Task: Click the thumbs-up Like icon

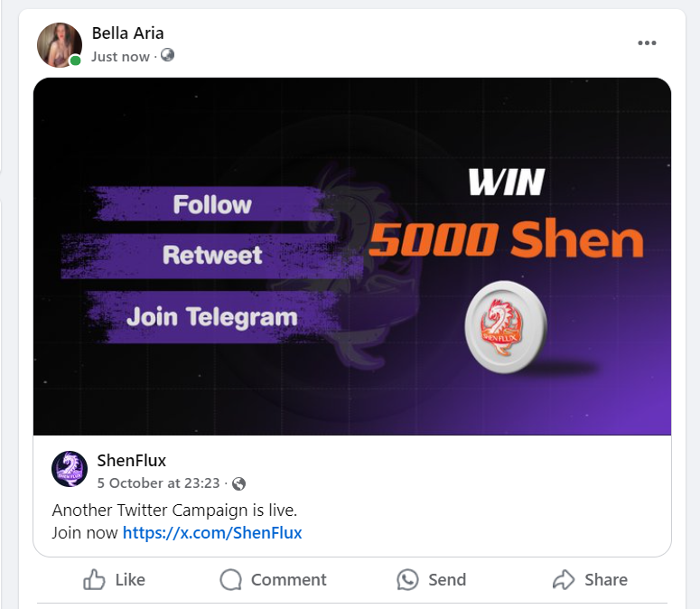Action: pyautogui.click(x=94, y=579)
